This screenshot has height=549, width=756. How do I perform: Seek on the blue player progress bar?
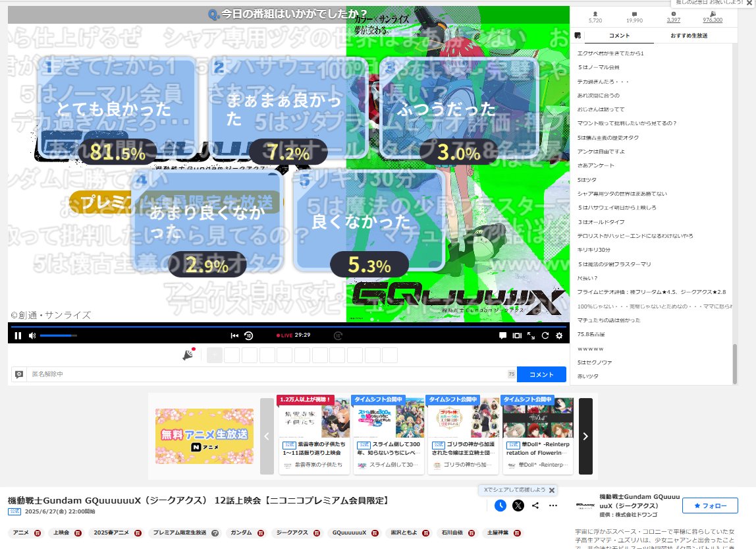[x=288, y=327]
